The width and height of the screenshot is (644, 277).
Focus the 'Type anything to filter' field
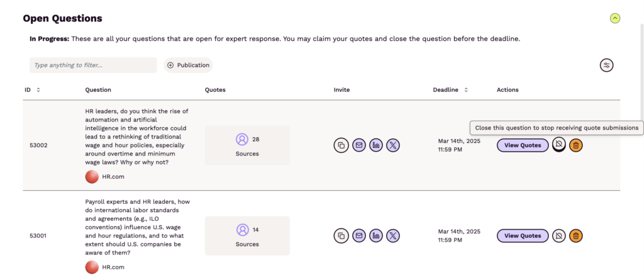[x=93, y=65]
